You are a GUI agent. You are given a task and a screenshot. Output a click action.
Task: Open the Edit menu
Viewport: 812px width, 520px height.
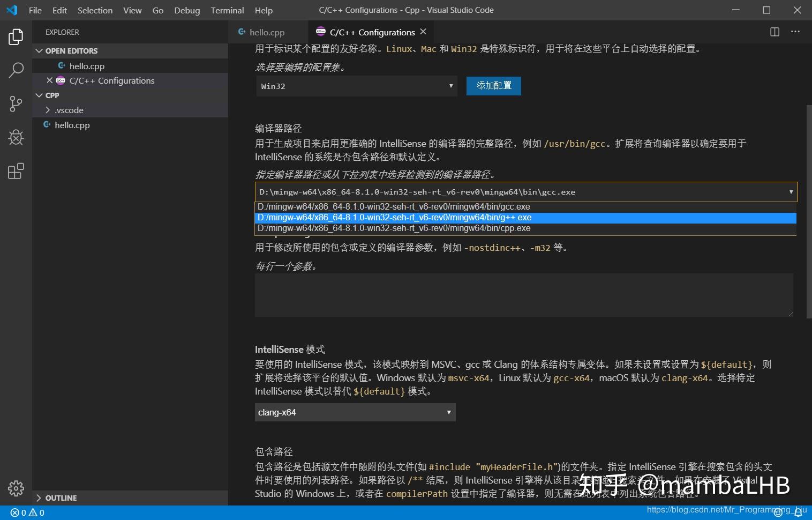coord(59,10)
